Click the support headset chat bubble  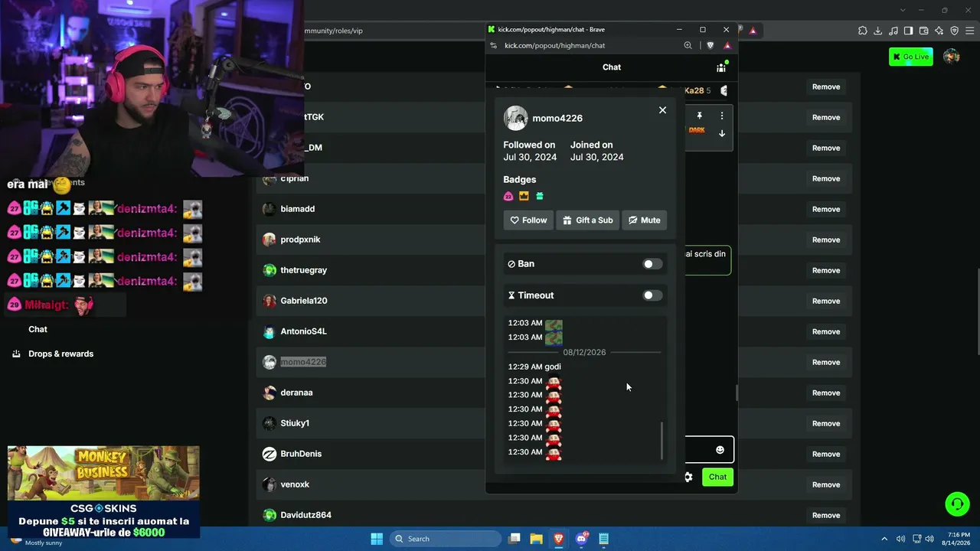957,504
